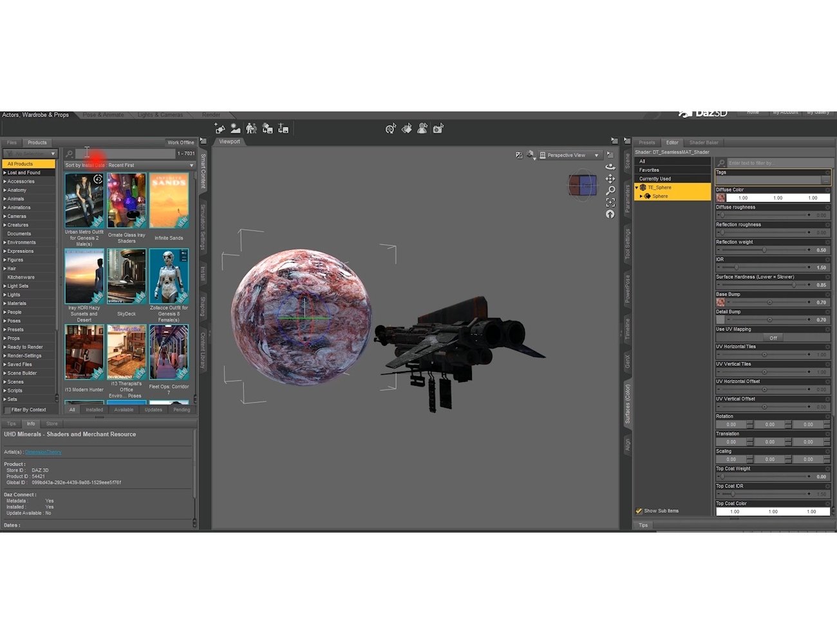Switch to the Shader Baker tab

704,142
